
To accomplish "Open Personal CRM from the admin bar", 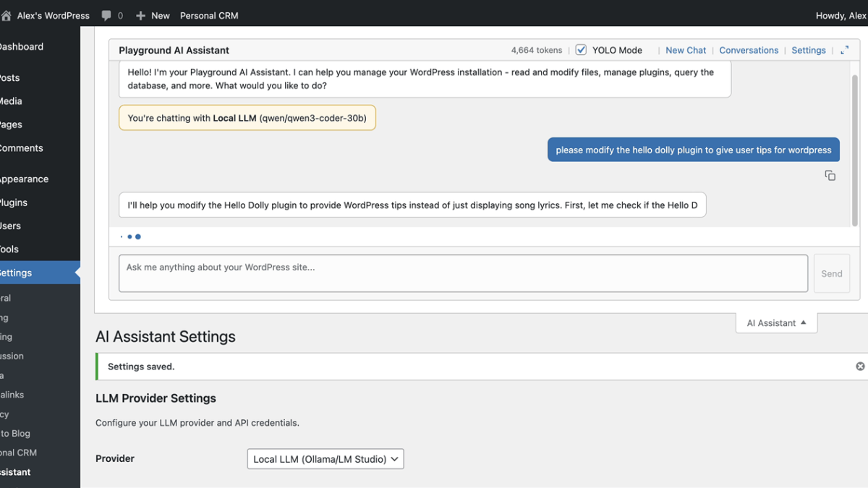I will click(x=209, y=15).
